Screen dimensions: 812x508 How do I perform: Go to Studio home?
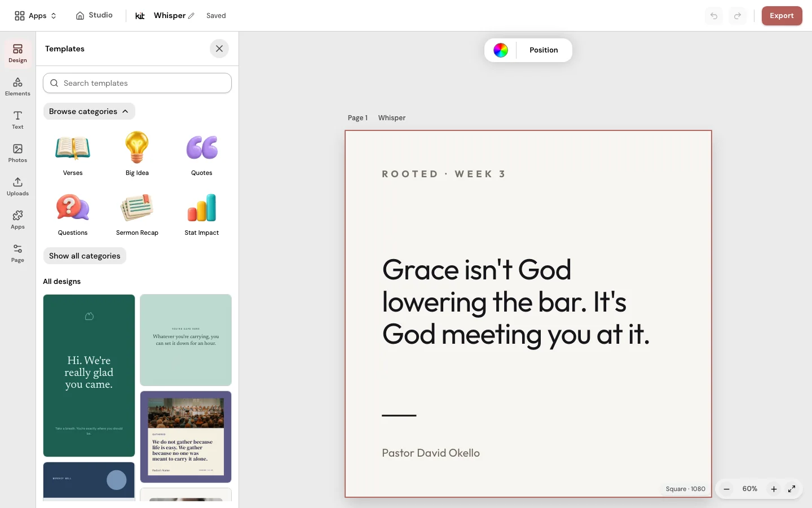94,15
